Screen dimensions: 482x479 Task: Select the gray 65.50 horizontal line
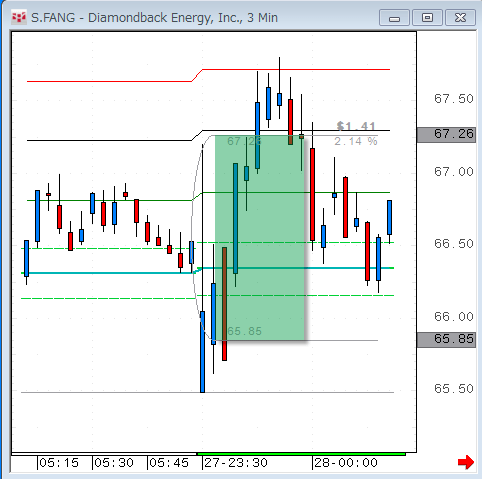(207, 392)
